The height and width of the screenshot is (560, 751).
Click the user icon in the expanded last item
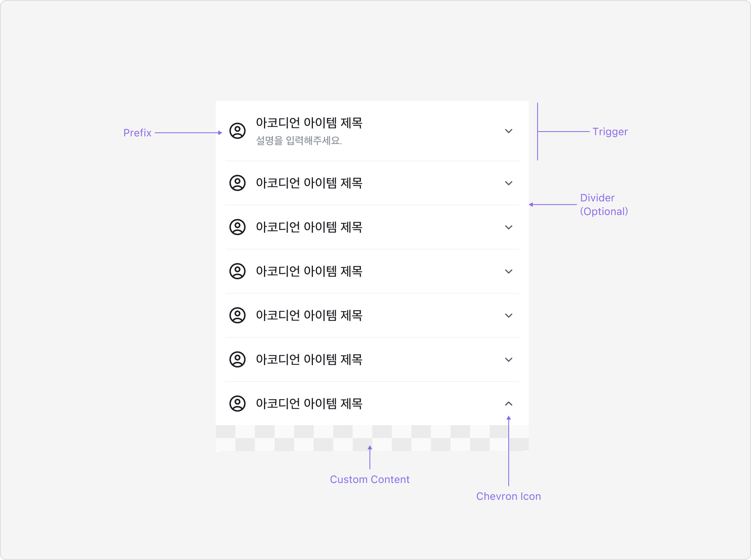click(x=237, y=404)
